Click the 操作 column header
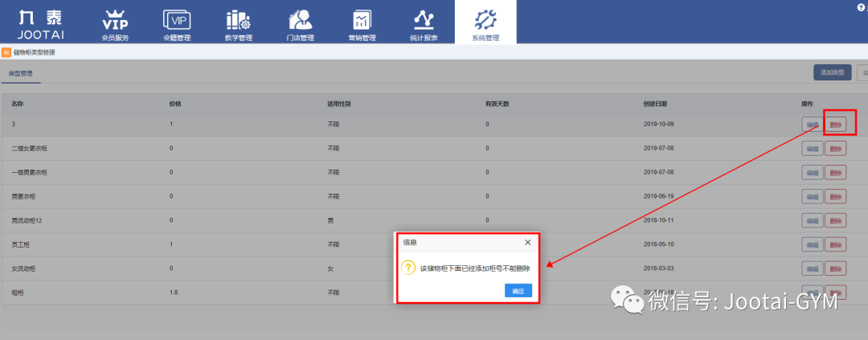 pos(807,104)
